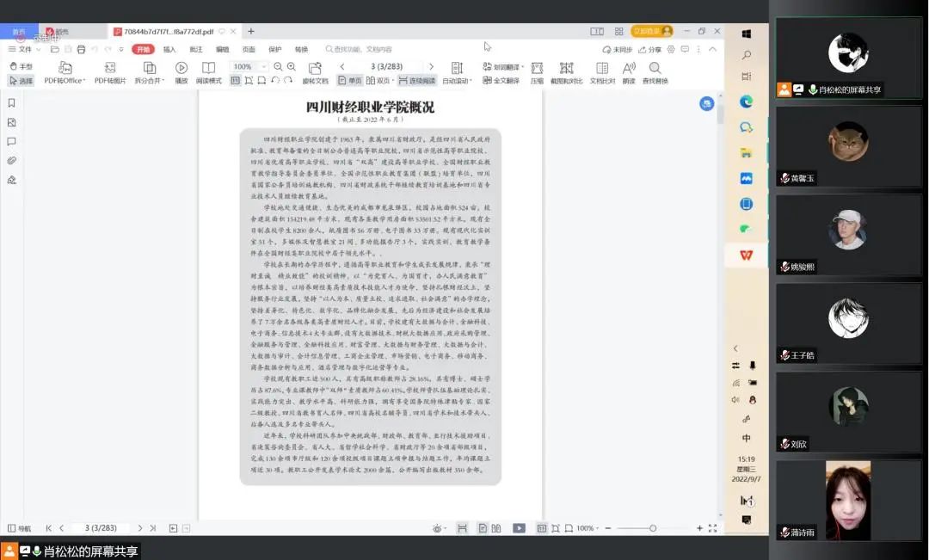Screen dimensions: 929x560
Task: Toggle 单页 single page view
Action: [x=350, y=81]
